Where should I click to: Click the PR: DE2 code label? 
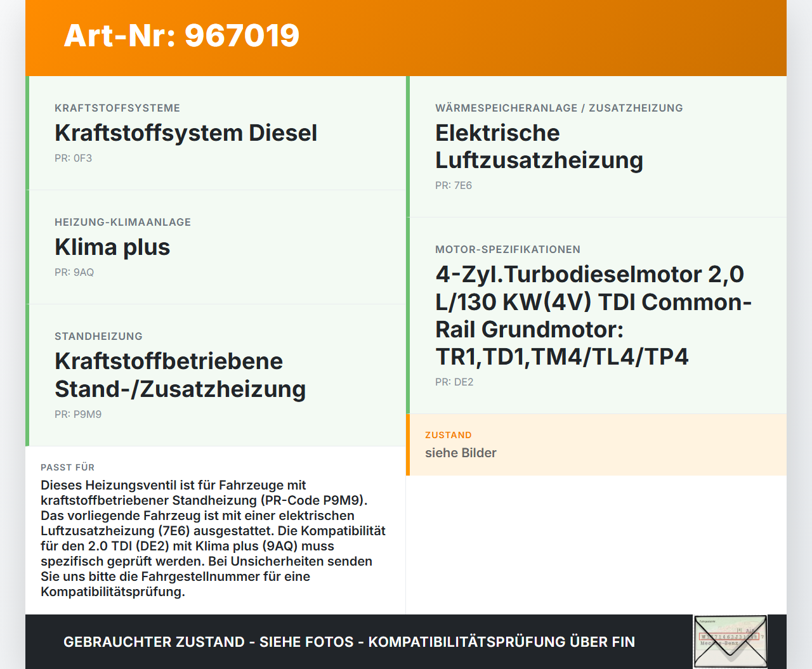click(454, 382)
